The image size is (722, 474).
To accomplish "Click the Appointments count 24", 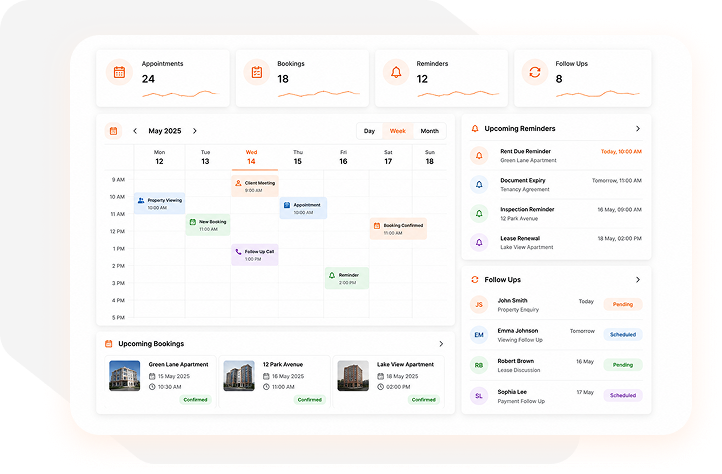I will pyautogui.click(x=148, y=79).
